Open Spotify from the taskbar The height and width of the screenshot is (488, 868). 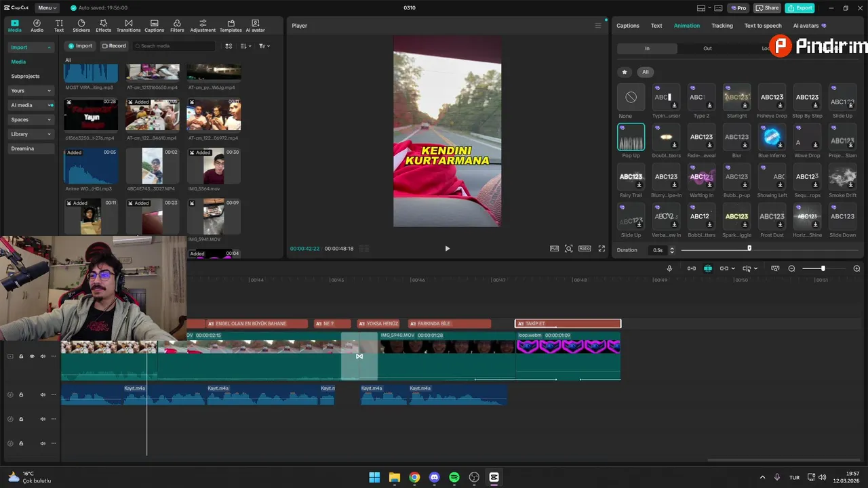pyautogui.click(x=454, y=477)
